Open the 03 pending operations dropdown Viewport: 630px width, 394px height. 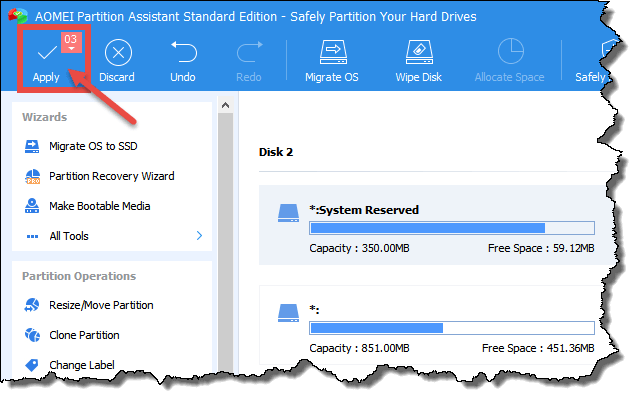[71, 43]
